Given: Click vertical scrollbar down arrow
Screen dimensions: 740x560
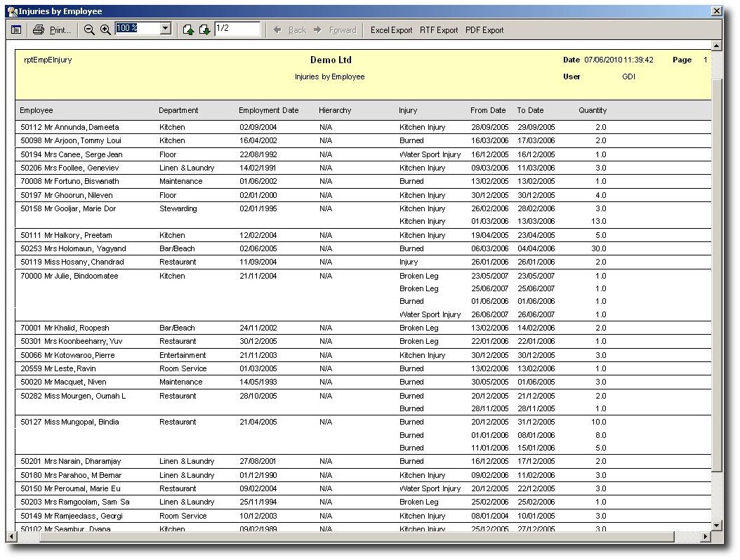Looking at the screenshot, I should (716, 525).
